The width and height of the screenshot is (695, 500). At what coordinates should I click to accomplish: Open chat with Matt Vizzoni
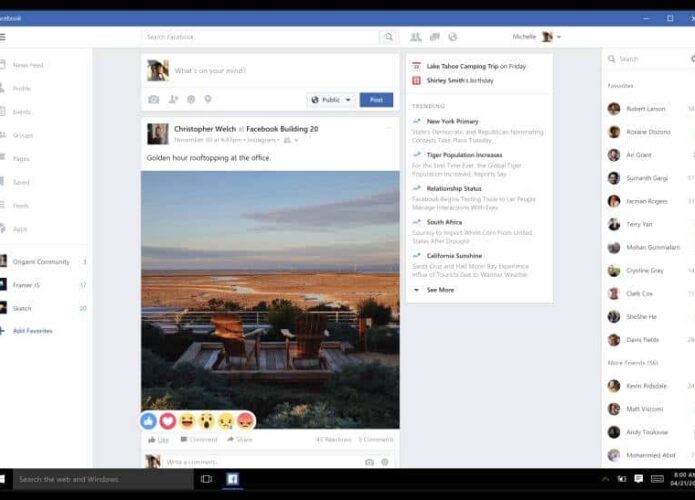pos(644,409)
